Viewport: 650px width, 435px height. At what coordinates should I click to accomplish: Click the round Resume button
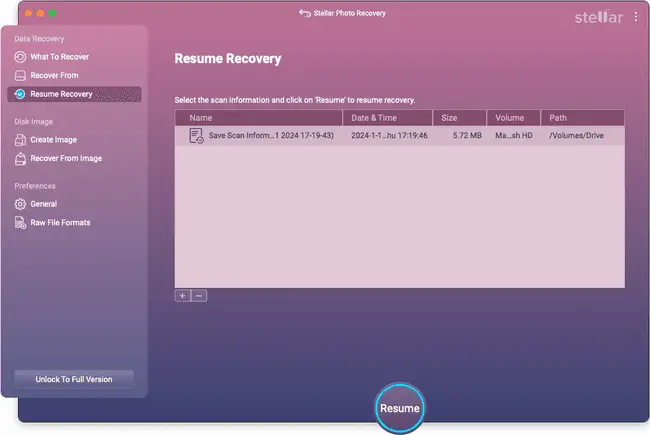pos(400,408)
